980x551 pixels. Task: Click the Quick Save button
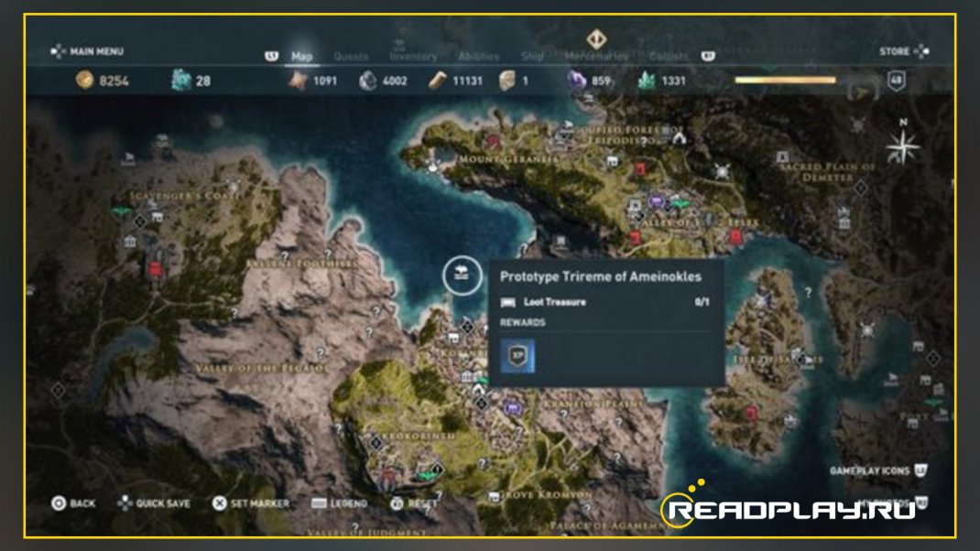pyautogui.click(x=154, y=502)
